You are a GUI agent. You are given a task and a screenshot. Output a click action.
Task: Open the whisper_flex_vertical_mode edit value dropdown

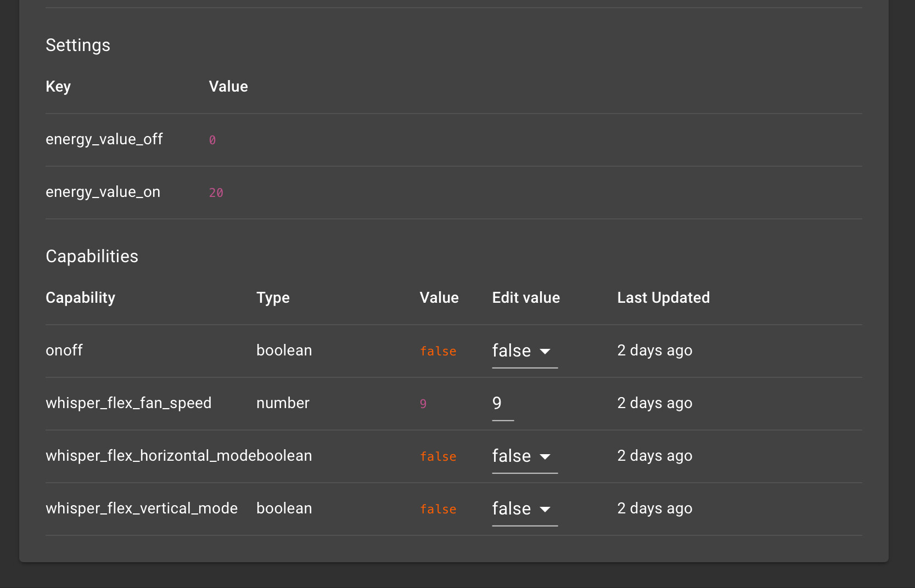click(x=524, y=509)
